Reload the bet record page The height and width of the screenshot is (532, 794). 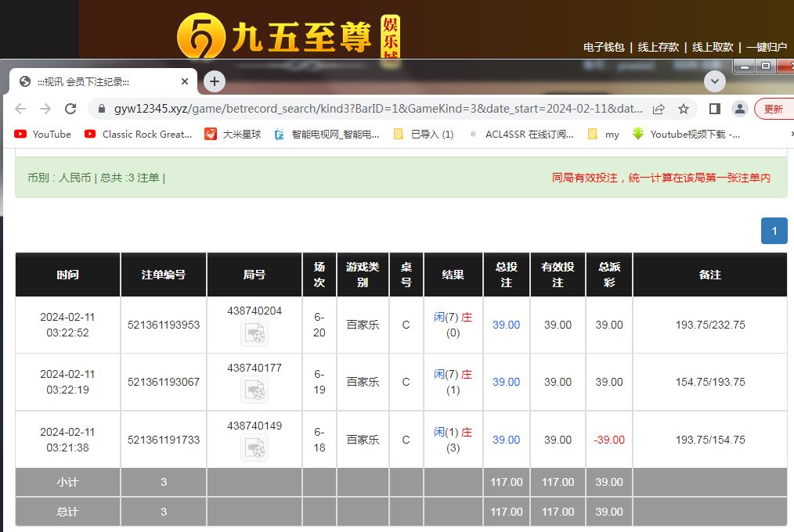pos(70,109)
